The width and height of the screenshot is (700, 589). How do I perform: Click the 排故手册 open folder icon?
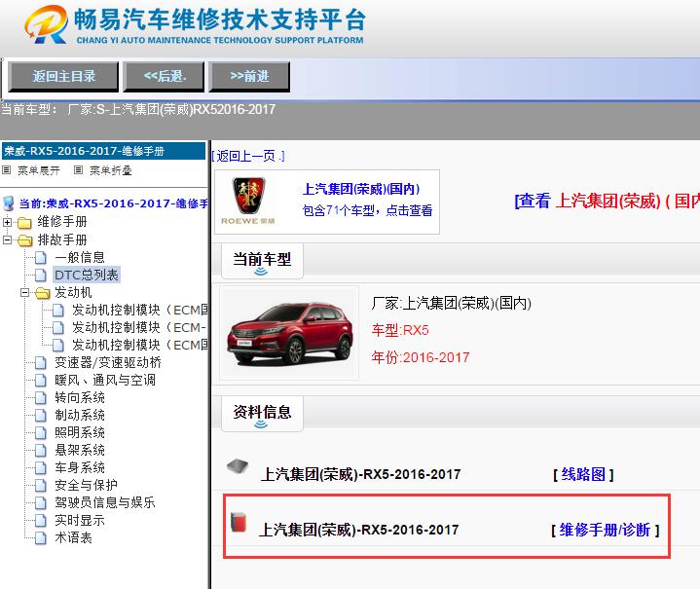(x=25, y=240)
